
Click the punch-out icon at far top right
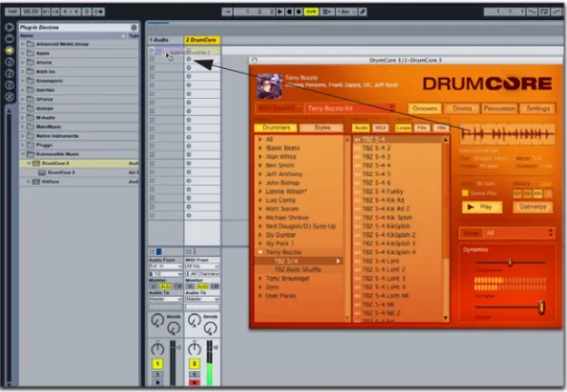(556, 12)
